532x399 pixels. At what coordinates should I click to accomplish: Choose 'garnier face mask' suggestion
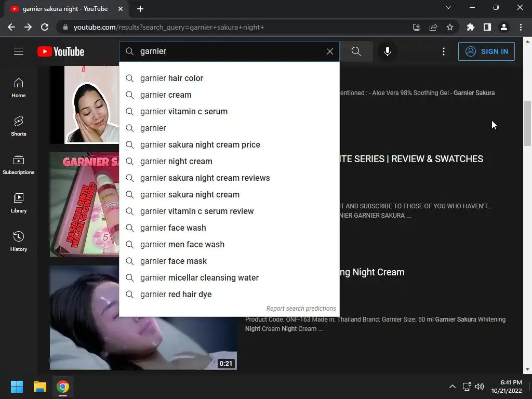click(x=229, y=261)
